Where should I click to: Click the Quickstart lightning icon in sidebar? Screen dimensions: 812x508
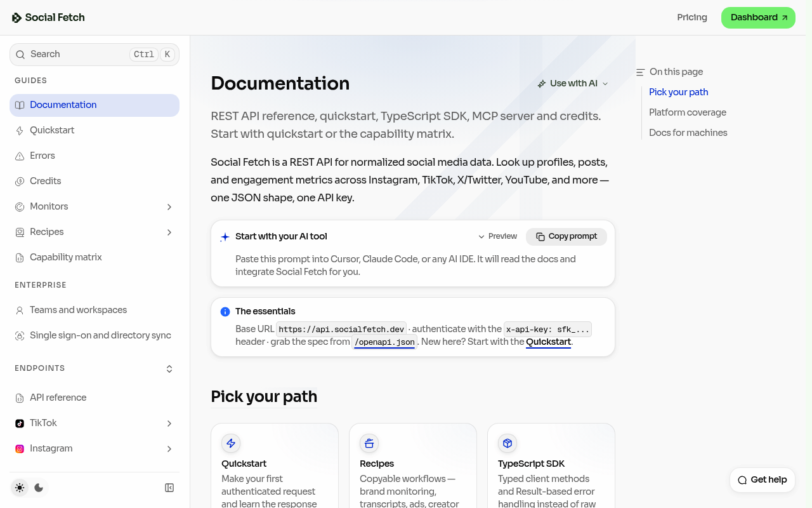pos(20,131)
